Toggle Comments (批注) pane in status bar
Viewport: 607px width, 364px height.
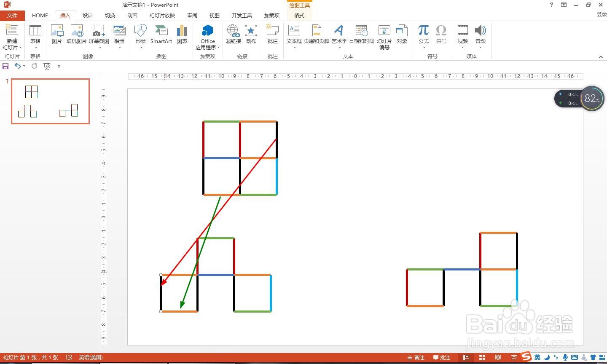[x=442, y=357]
